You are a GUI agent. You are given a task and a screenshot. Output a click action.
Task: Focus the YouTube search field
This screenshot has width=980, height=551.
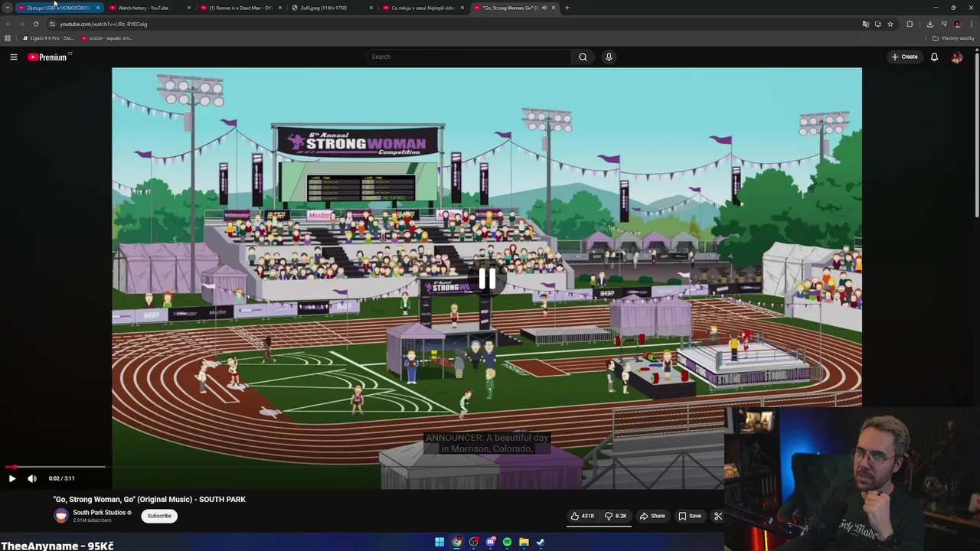tap(469, 57)
